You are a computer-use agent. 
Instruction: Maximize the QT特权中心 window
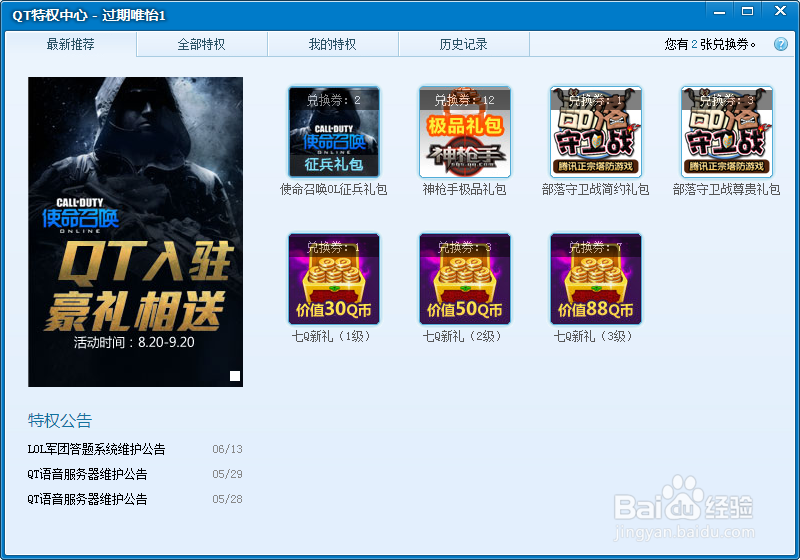(747, 11)
